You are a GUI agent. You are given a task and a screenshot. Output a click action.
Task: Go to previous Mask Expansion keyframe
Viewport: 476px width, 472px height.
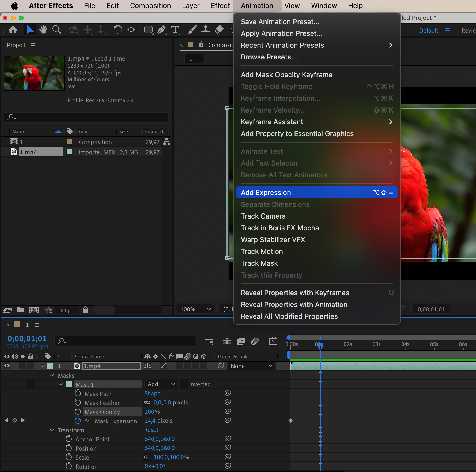click(6, 420)
